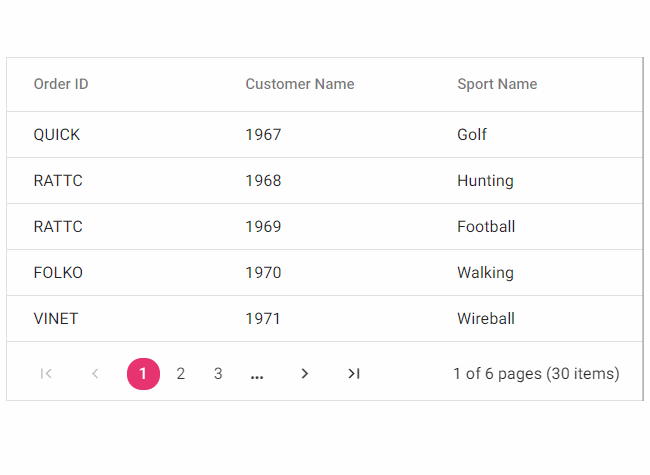Jump to the last page icon
Screen dimensions: 650x475
pos(353,374)
